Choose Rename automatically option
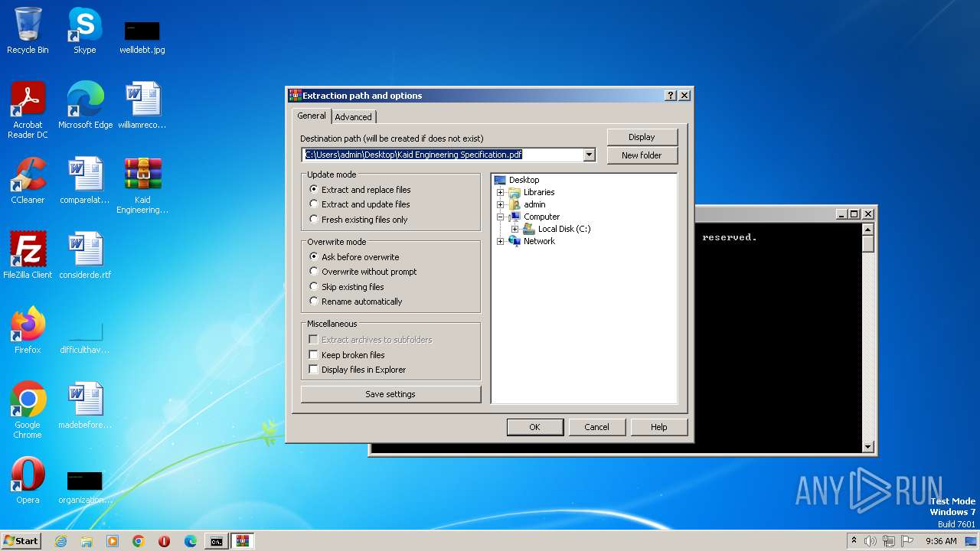 click(355, 302)
